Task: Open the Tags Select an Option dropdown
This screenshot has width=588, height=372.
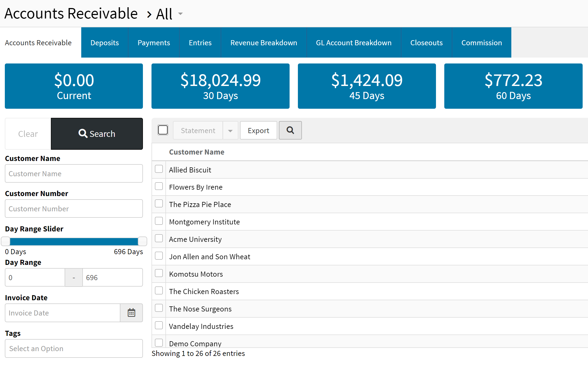Action: click(x=74, y=348)
